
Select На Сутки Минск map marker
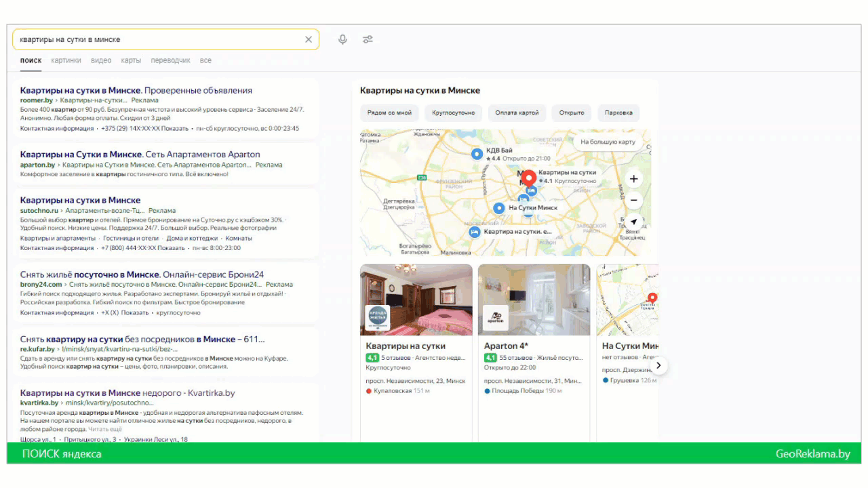point(499,208)
